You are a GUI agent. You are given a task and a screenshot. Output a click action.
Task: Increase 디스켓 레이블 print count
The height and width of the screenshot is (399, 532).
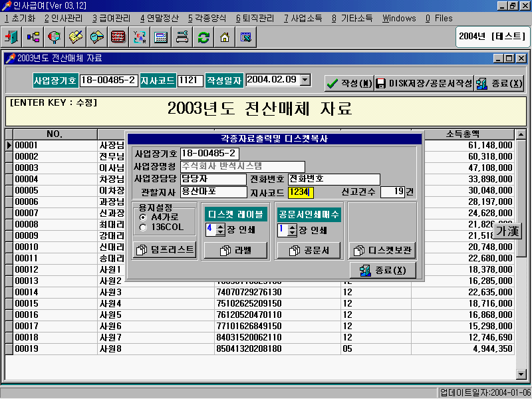coord(220,226)
